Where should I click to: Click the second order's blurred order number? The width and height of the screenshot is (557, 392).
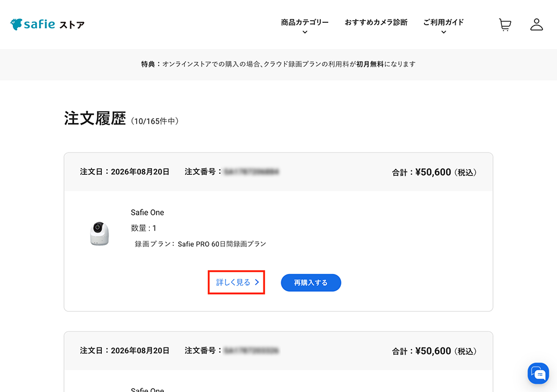pyautogui.click(x=252, y=351)
